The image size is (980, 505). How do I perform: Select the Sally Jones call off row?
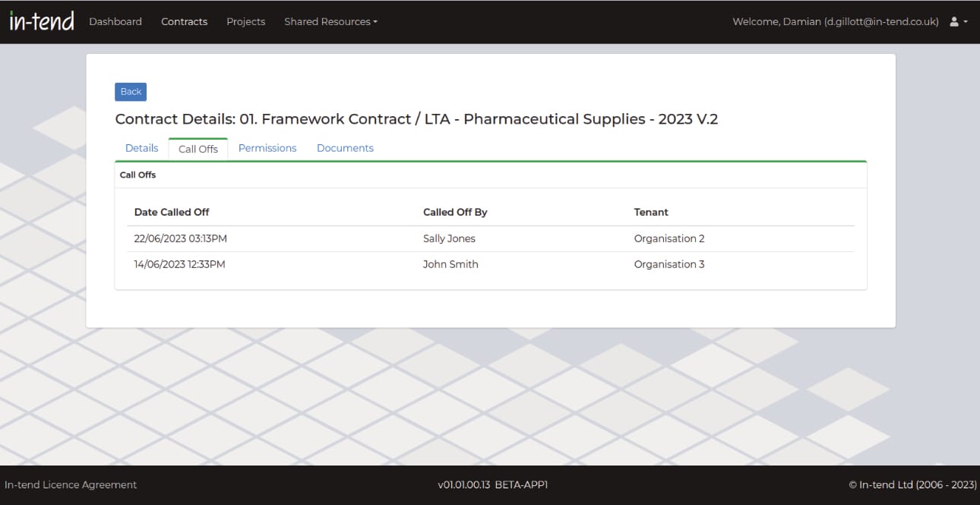pos(449,238)
